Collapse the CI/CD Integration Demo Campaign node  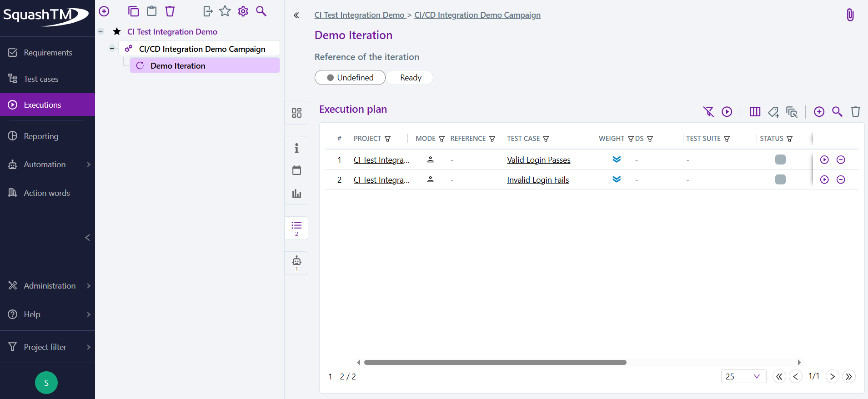[112, 48]
